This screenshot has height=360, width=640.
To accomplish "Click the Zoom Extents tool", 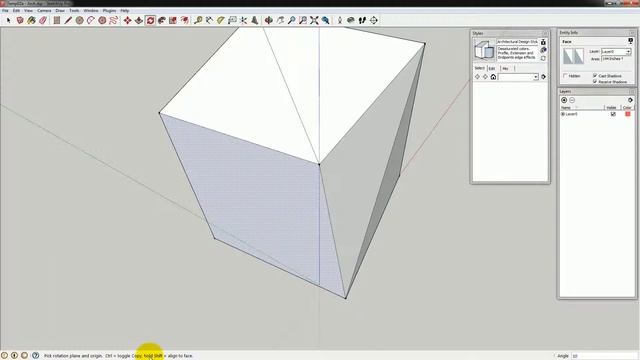I will click(314, 20).
